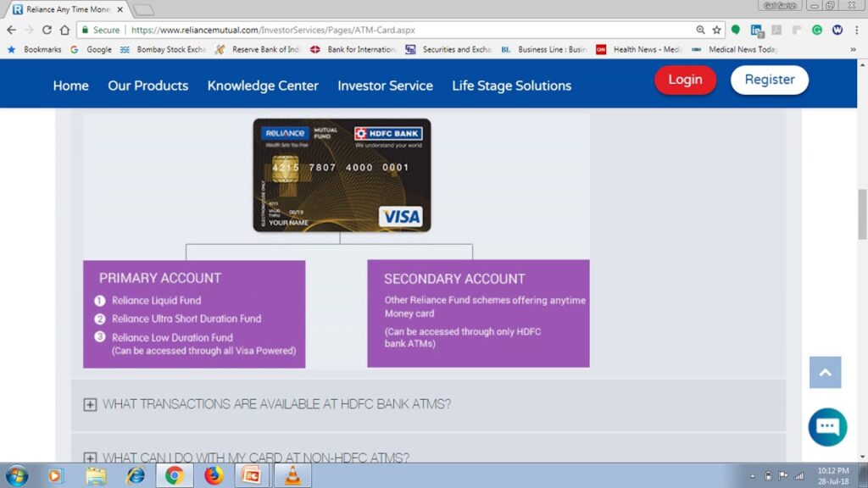Image resolution: width=868 pixels, height=488 pixels.
Task: Open the PowerPoint taskbar icon
Action: [x=252, y=476]
